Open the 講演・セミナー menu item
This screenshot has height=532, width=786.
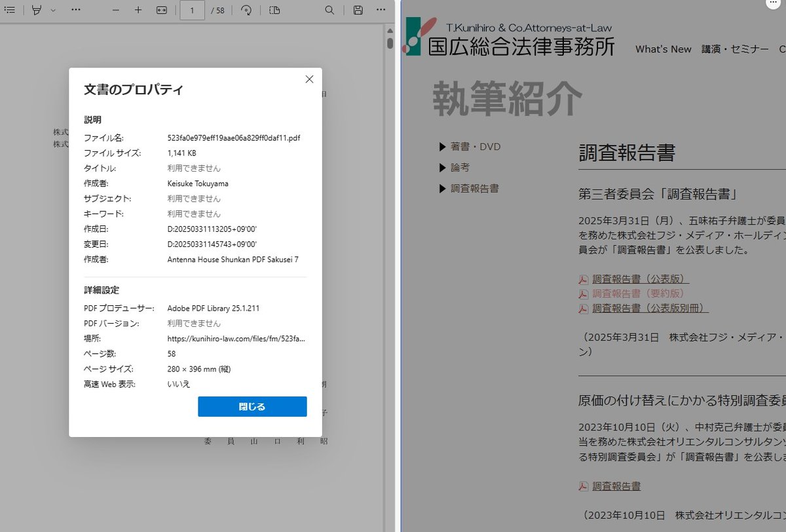735,49
